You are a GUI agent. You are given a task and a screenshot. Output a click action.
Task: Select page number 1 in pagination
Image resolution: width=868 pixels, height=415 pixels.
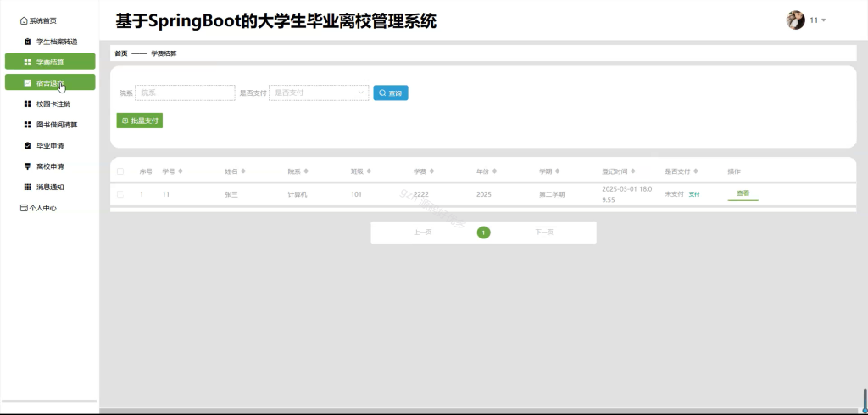pyautogui.click(x=483, y=233)
